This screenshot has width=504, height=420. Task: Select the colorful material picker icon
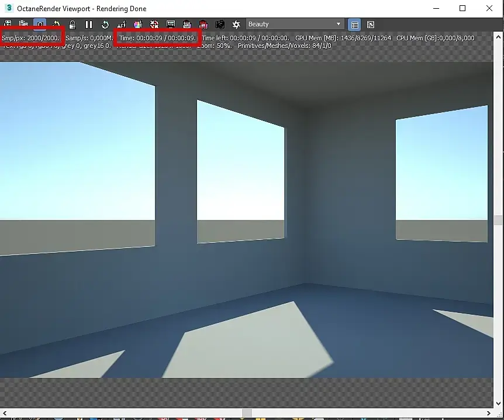[x=138, y=25]
